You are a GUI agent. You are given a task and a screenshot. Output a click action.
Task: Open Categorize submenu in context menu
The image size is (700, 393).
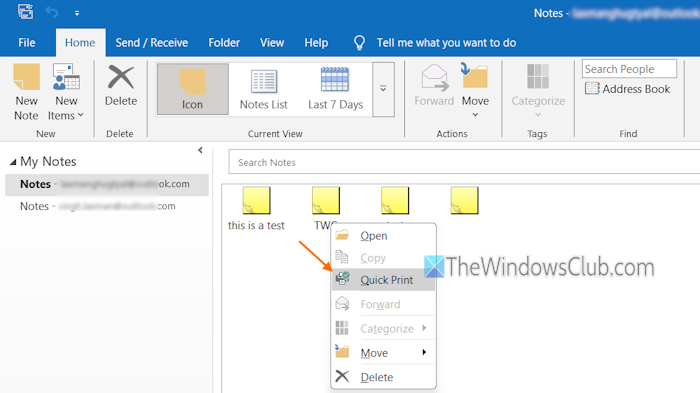click(383, 329)
